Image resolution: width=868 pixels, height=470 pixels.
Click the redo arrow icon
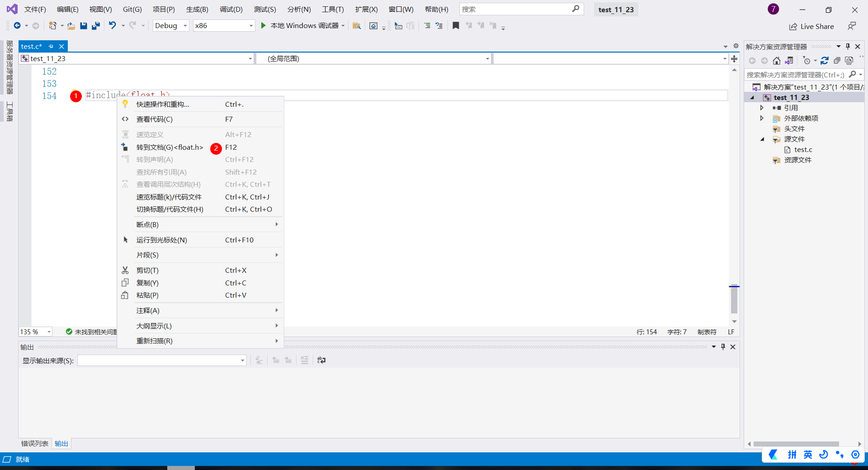(x=132, y=26)
